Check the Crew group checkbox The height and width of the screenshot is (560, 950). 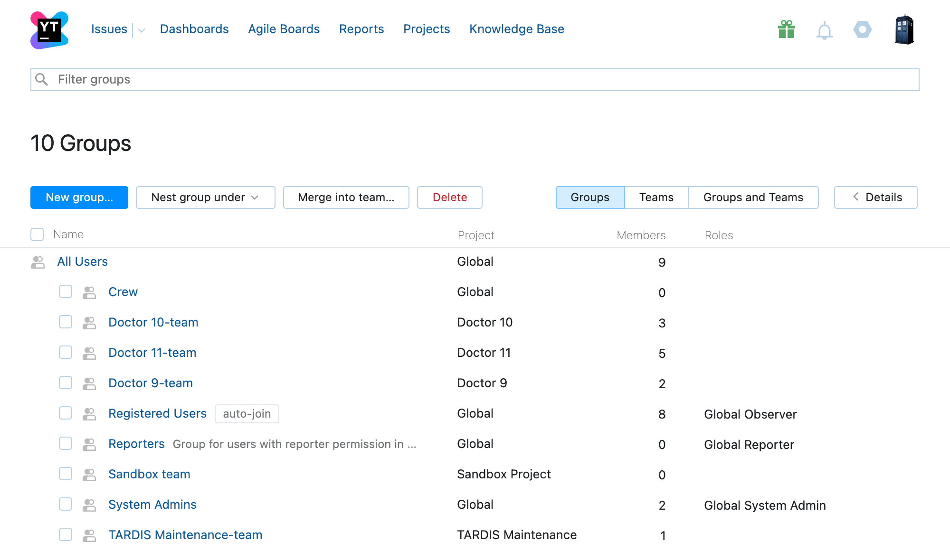pyautogui.click(x=66, y=291)
